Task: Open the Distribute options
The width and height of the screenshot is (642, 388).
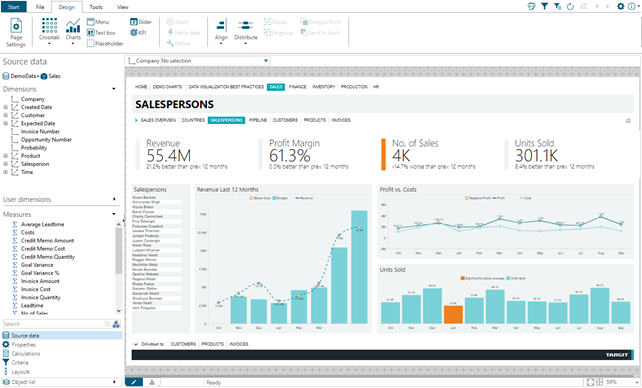Action: pyautogui.click(x=246, y=31)
